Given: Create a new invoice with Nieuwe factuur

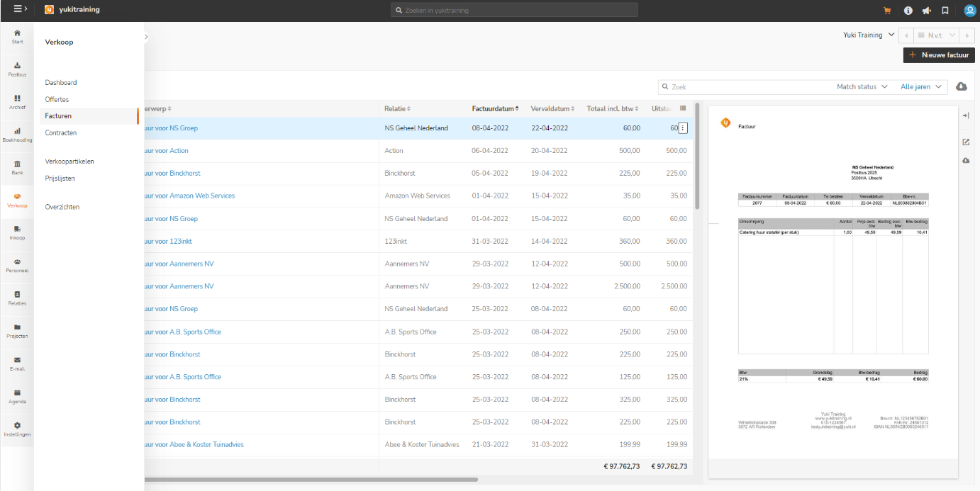Looking at the screenshot, I should (x=939, y=55).
